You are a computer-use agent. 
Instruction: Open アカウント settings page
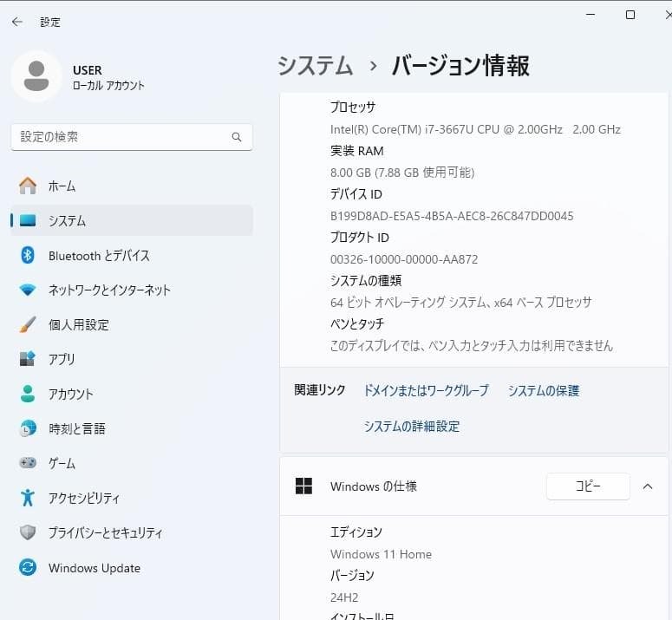click(x=132, y=394)
